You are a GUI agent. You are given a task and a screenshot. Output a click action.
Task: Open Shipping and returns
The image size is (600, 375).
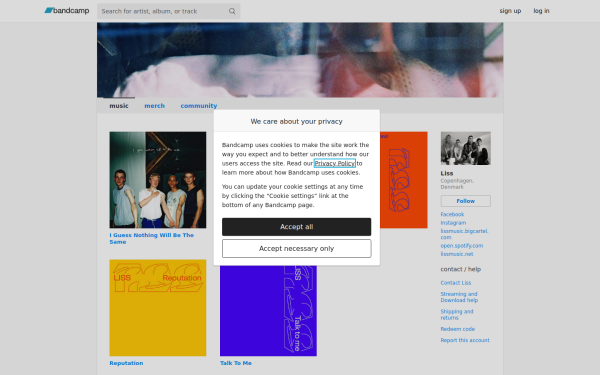click(457, 315)
